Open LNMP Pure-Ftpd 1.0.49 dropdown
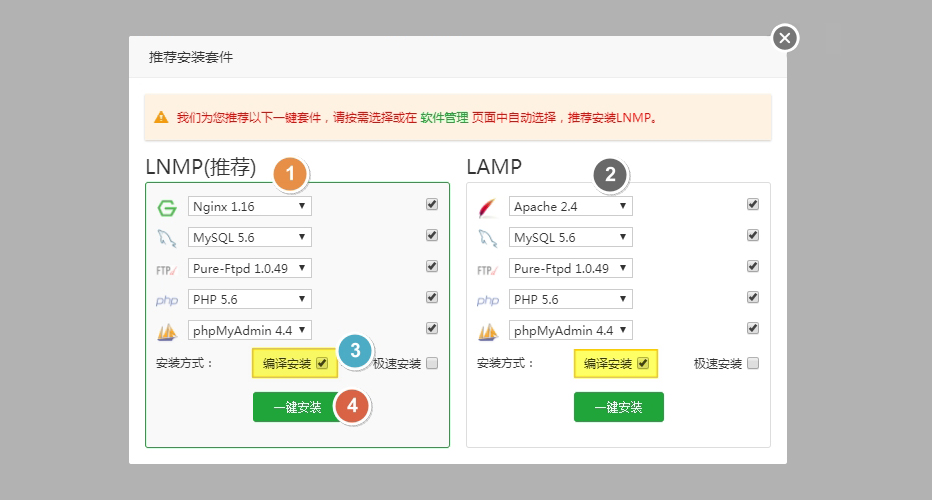932x500 pixels. pos(250,268)
